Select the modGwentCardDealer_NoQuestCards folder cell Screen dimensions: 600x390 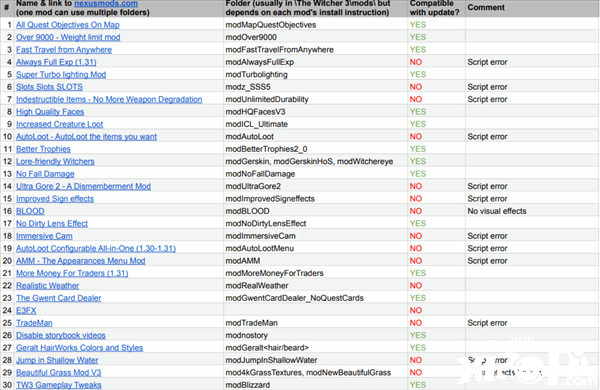[x=316, y=298]
